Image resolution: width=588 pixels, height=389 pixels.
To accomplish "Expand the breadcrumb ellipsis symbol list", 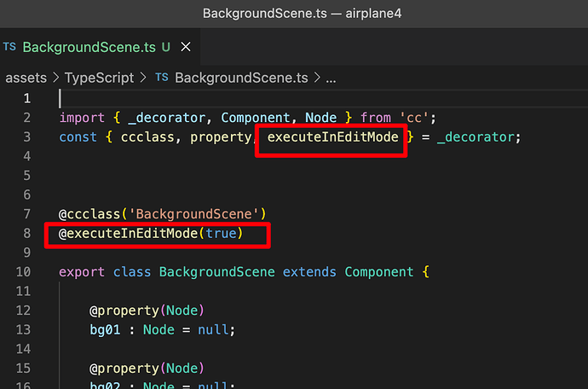I will click(331, 78).
